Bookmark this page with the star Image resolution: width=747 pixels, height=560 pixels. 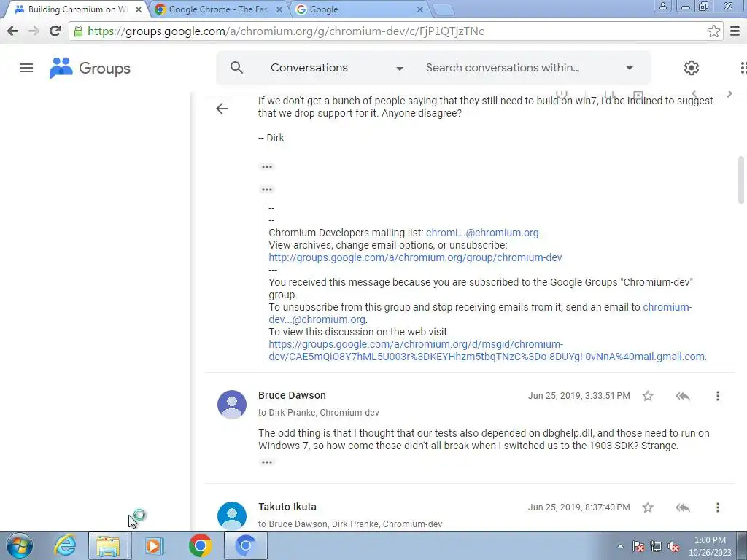click(x=713, y=31)
